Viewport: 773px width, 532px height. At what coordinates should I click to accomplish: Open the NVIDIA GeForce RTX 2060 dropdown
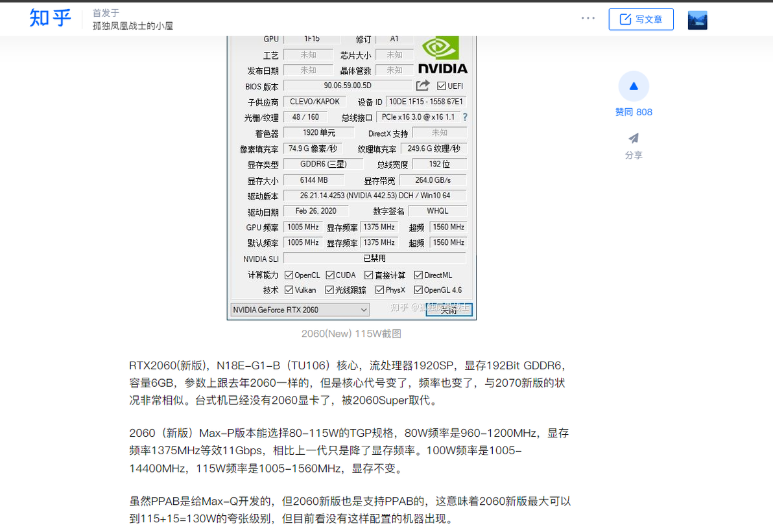tap(300, 310)
